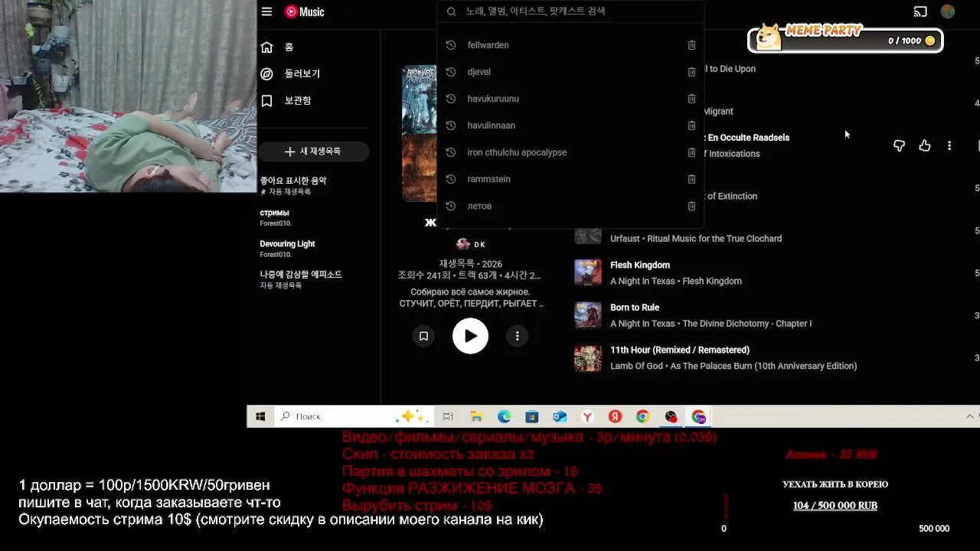Select search suggestion rammstein

coord(488,179)
